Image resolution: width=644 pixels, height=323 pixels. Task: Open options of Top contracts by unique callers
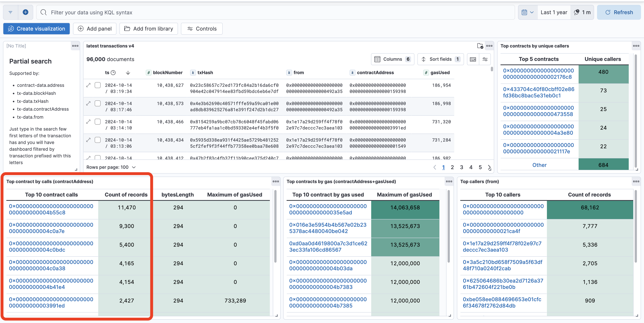tap(636, 46)
